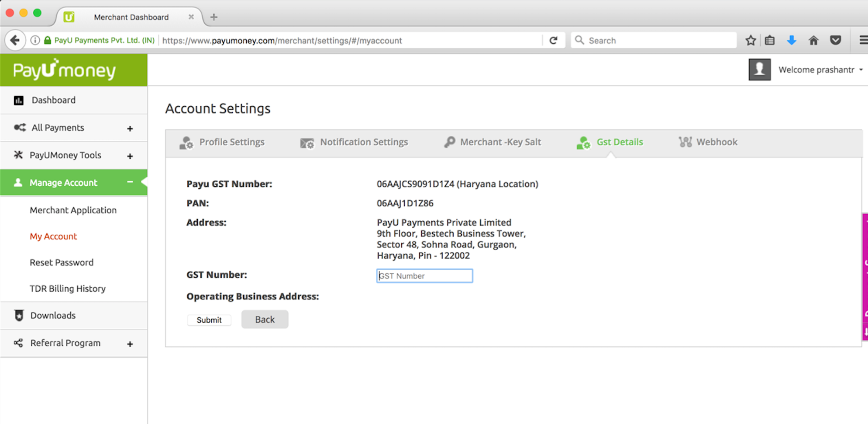Screen dimensions: 868x424
Task: Open Merchant Application link
Action: (73, 210)
